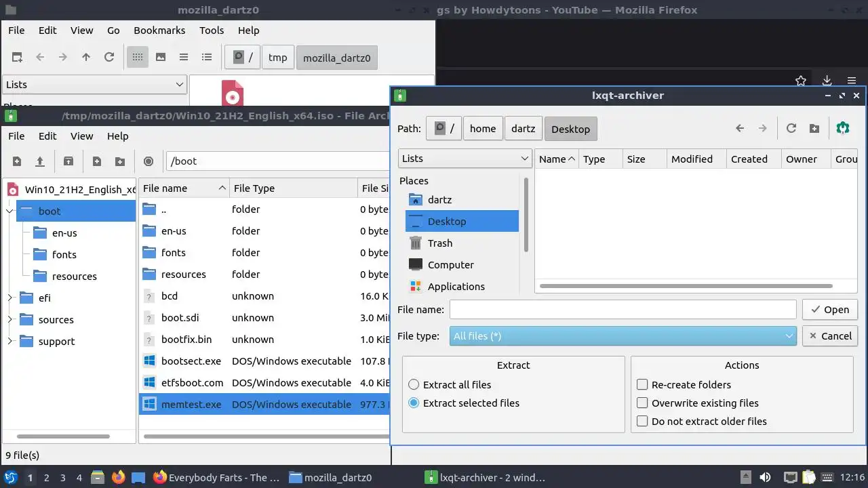This screenshot has width=868, height=488.
Task: Open File menu in File Archiver window
Action: [16, 136]
